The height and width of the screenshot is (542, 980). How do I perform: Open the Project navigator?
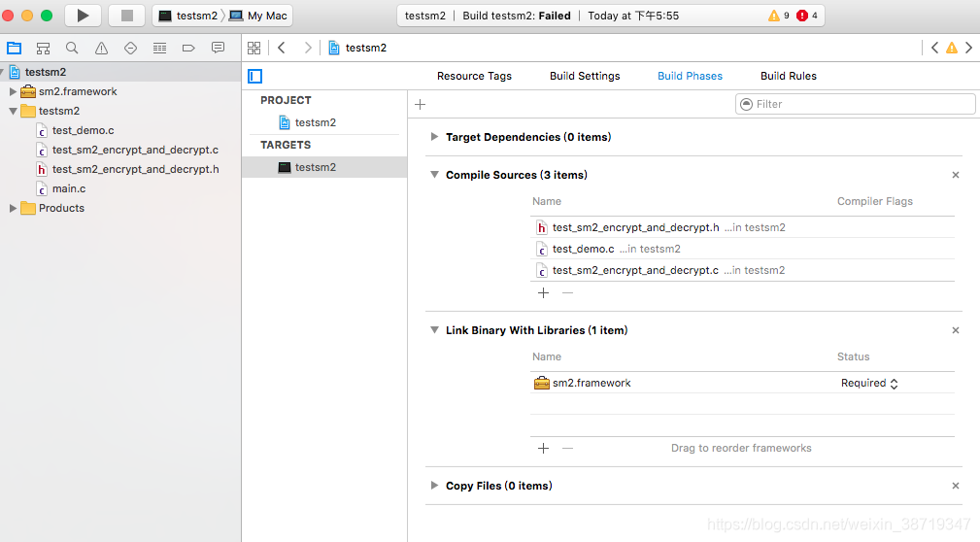point(14,49)
